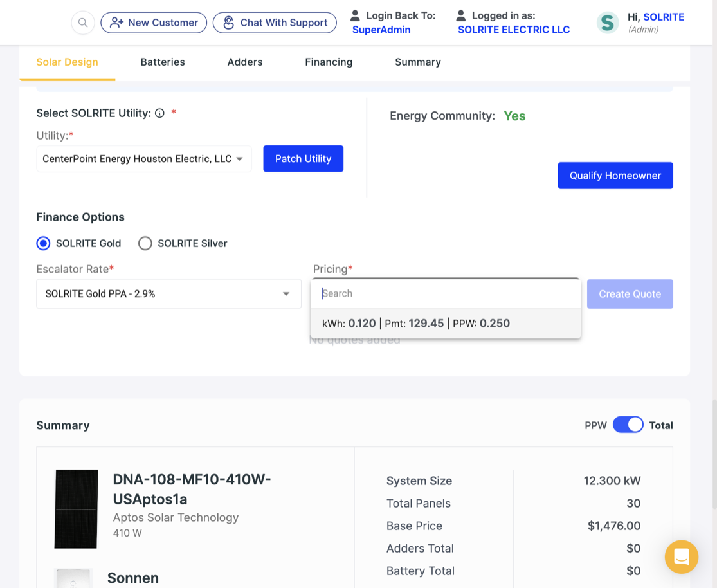Open Chat With Support
The width and height of the screenshot is (717, 588).
tap(275, 23)
